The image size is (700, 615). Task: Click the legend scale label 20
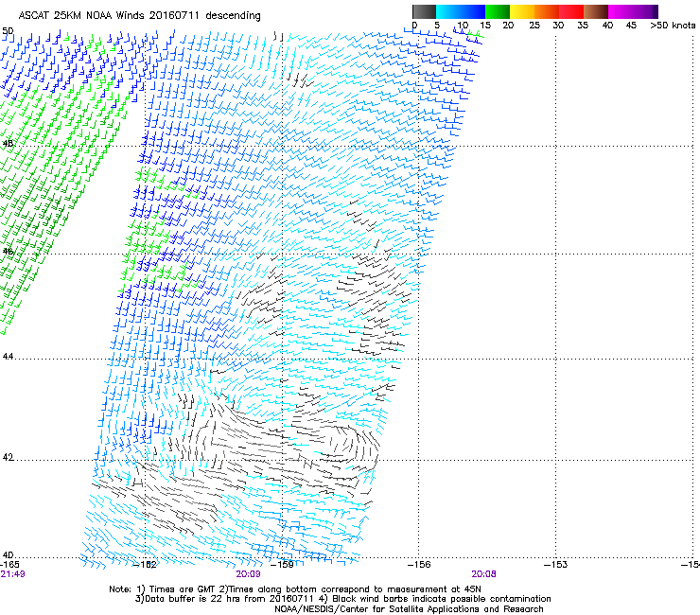click(508, 26)
